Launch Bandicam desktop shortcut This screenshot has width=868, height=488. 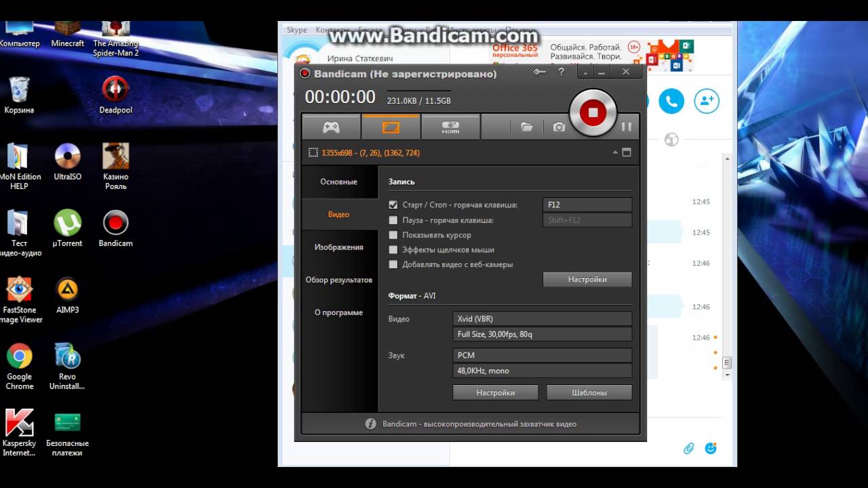(x=116, y=228)
